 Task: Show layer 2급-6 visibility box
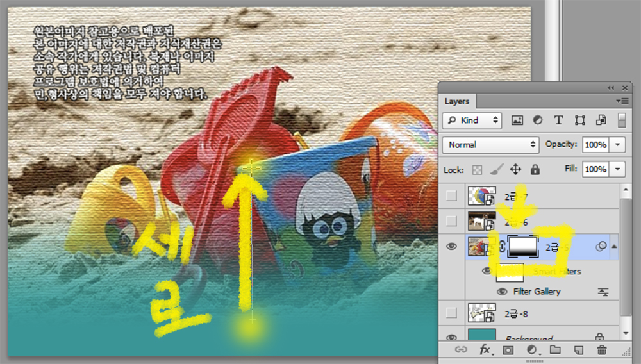[x=451, y=221]
